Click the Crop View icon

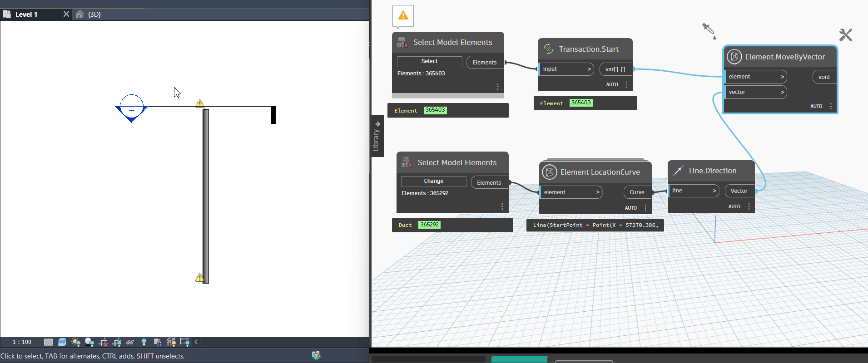[103, 342]
